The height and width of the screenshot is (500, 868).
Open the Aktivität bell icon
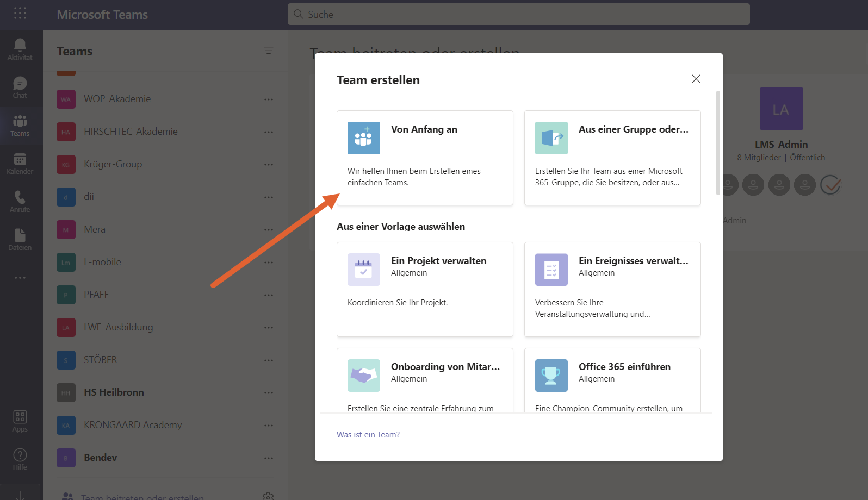tap(20, 49)
